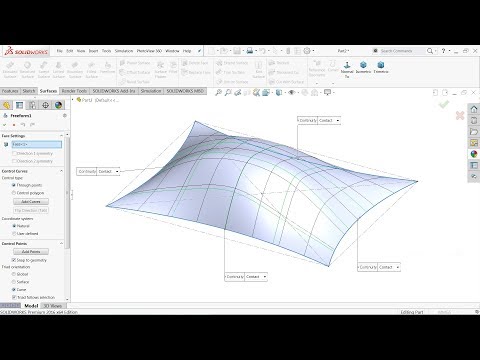Screen dimensions: 480x360
Task: Click the Add Curves button
Action: click(31, 202)
